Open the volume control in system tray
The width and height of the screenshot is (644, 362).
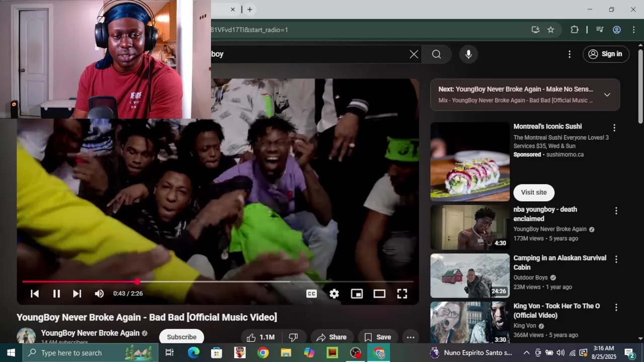click(x=560, y=353)
